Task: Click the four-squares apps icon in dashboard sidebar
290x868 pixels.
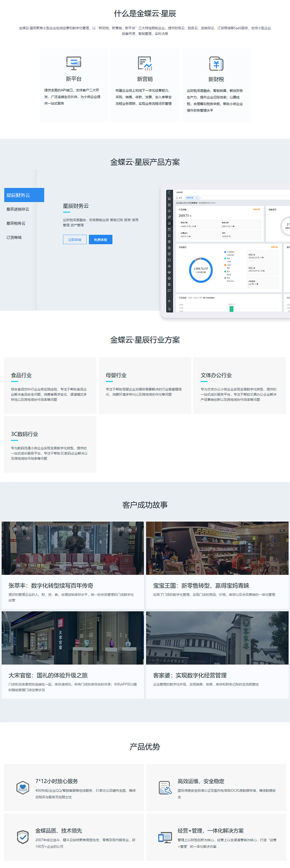Action: 169,284
